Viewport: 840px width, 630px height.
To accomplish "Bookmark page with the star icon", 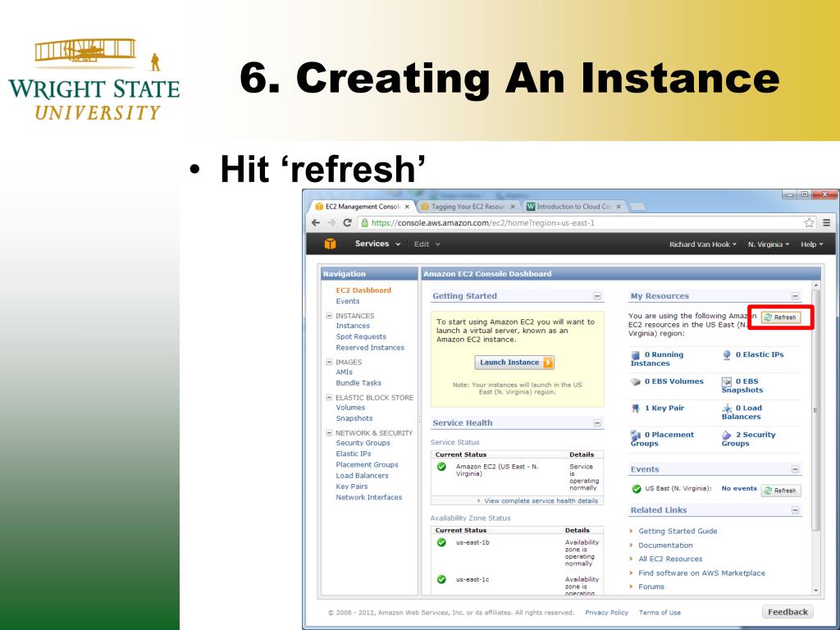I will 809,223.
